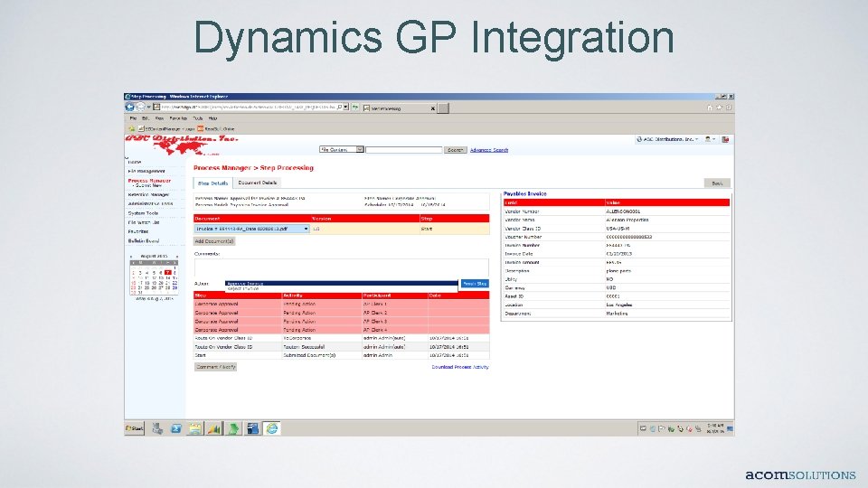Open the Help menu
868x488 pixels.
pos(212,118)
